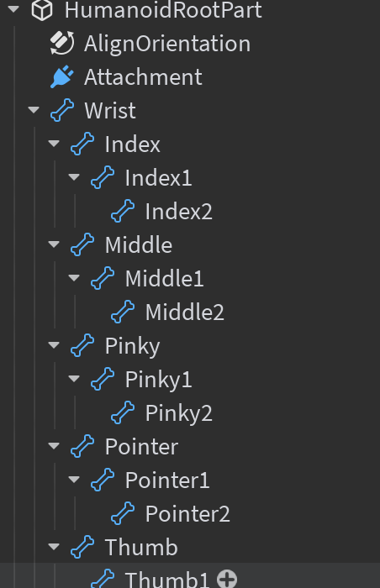The height and width of the screenshot is (588, 380).
Task: Collapse the HumanoidRootPart node
Action: tap(13, 9)
